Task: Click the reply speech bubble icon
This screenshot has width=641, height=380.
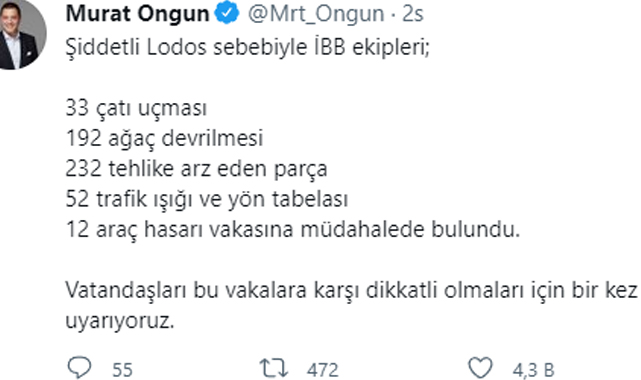Action: [79, 368]
